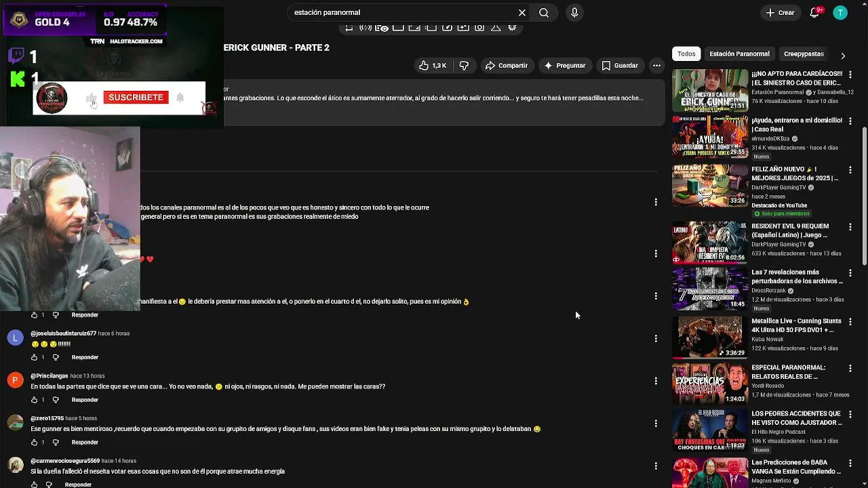Open the account avatar menu
The height and width of the screenshot is (488, 868).
[840, 12]
